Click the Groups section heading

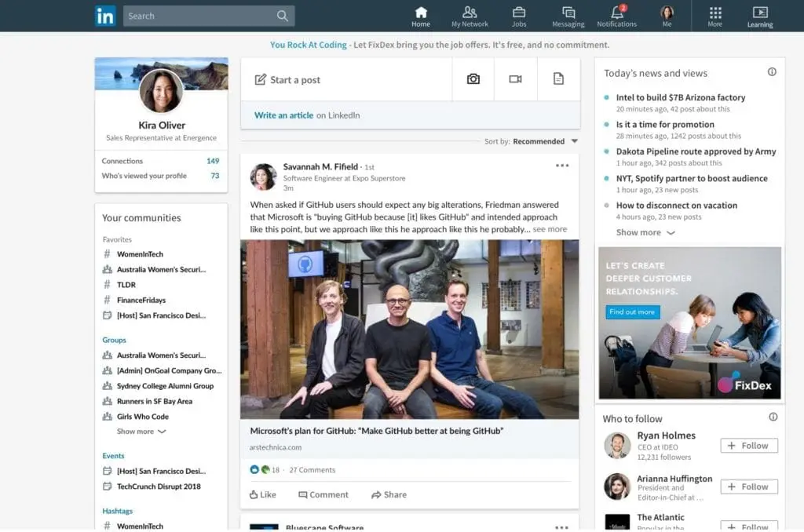pyautogui.click(x=114, y=340)
